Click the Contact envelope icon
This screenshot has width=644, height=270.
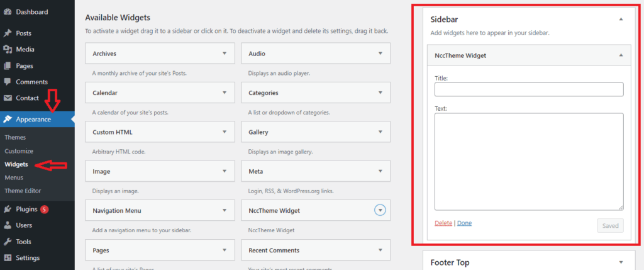tap(8, 98)
